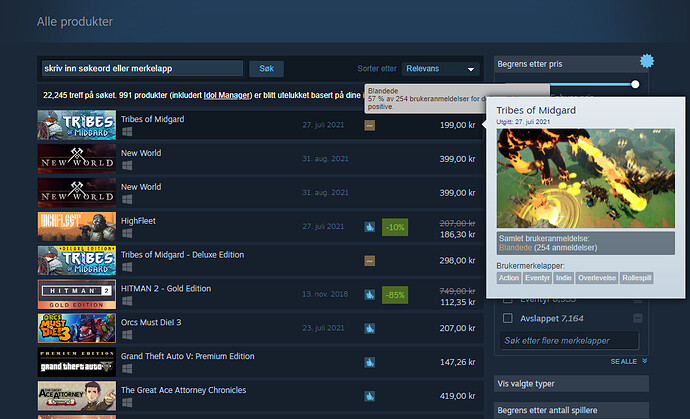Click the positive review thumb icon for HighFleet
This screenshot has height=419, width=690.
point(370,227)
